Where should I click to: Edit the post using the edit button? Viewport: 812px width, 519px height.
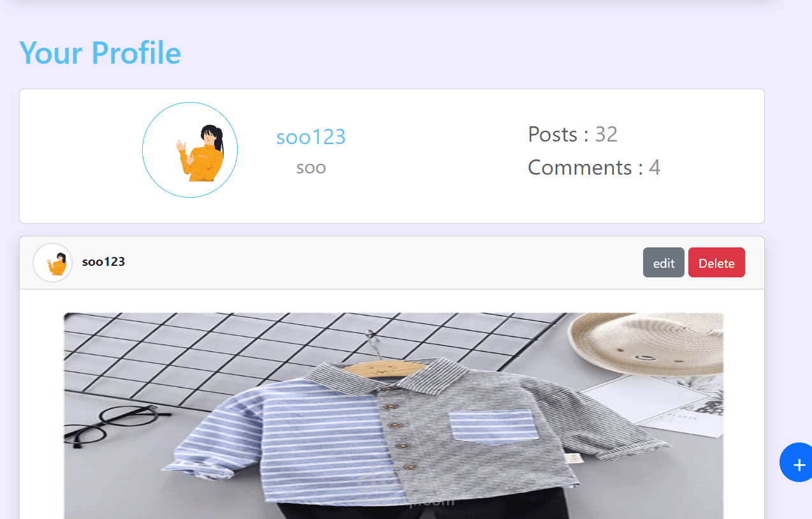click(663, 263)
